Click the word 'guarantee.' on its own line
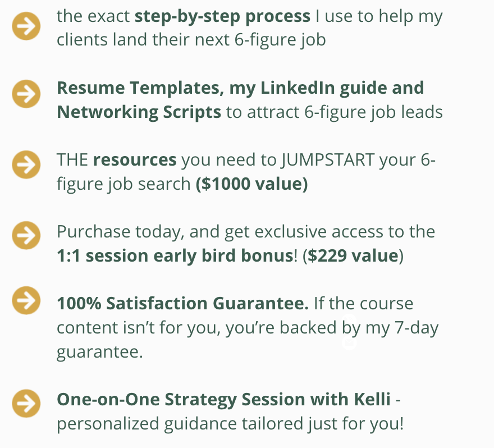The width and height of the screenshot is (494, 448). [99, 352]
